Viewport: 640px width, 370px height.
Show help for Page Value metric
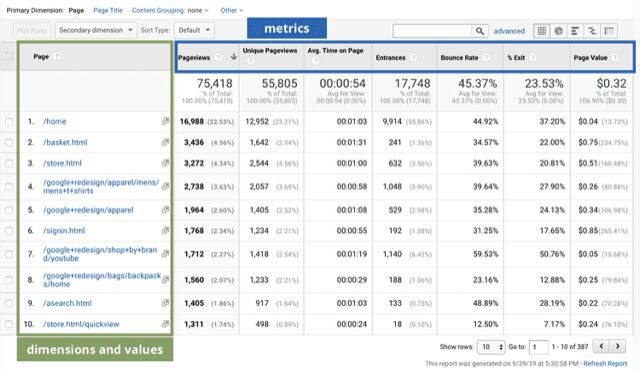(615, 58)
